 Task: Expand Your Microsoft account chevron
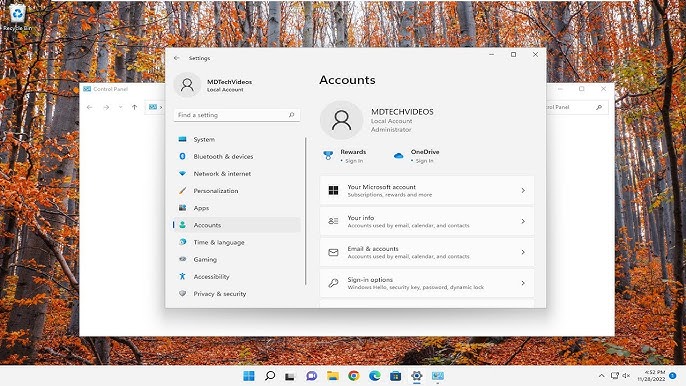click(523, 190)
